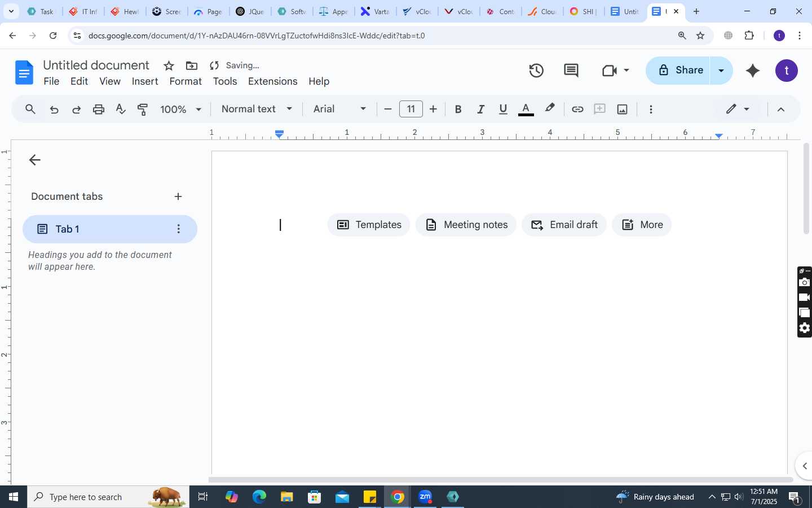Open the Chrome tab search dropdown
The width and height of the screenshot is (812, 508).
[x=11, y=11]
